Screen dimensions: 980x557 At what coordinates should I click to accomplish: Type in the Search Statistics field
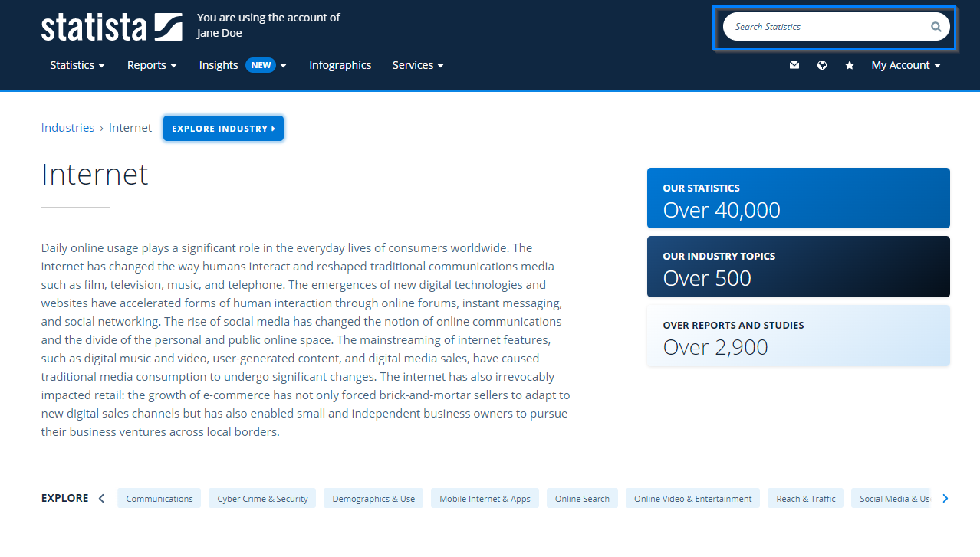[824, 27]
